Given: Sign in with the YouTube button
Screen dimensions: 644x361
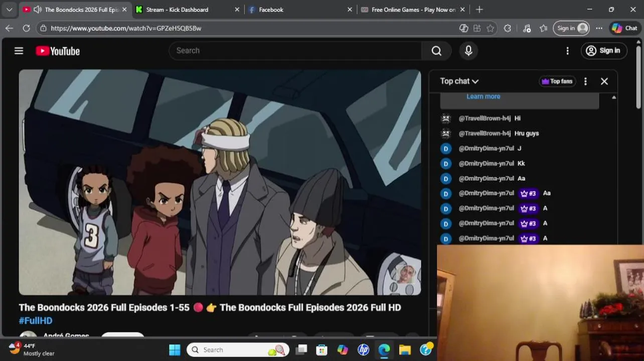Looking at the screenshot, I should [x=603, y=51].
